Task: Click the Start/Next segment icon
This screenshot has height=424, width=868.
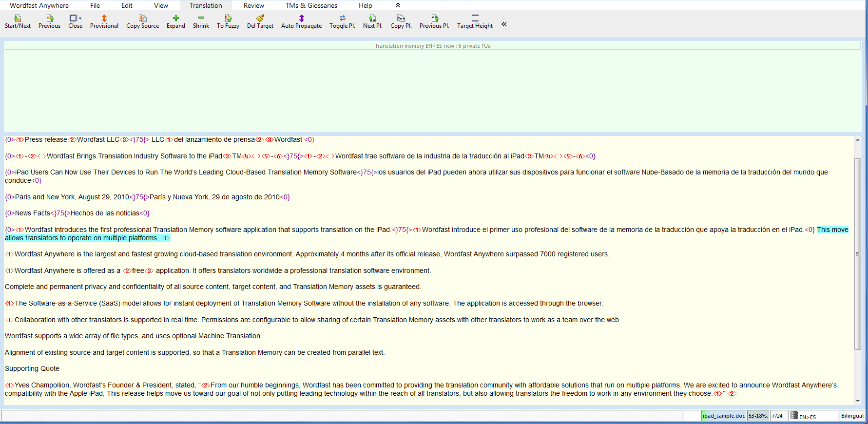Action: [18, 19]
